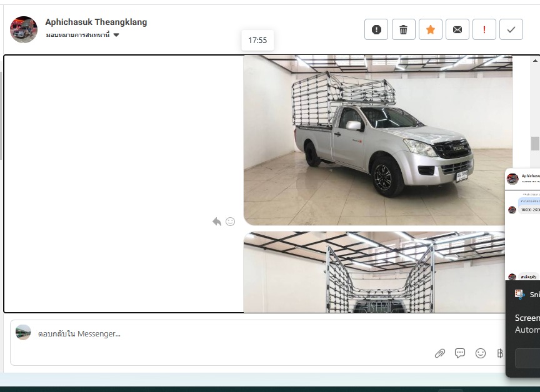Open the truck cage front-view photo
This screenshot has width=540, height=392.
pyautogui.click(x=374, y=272)
